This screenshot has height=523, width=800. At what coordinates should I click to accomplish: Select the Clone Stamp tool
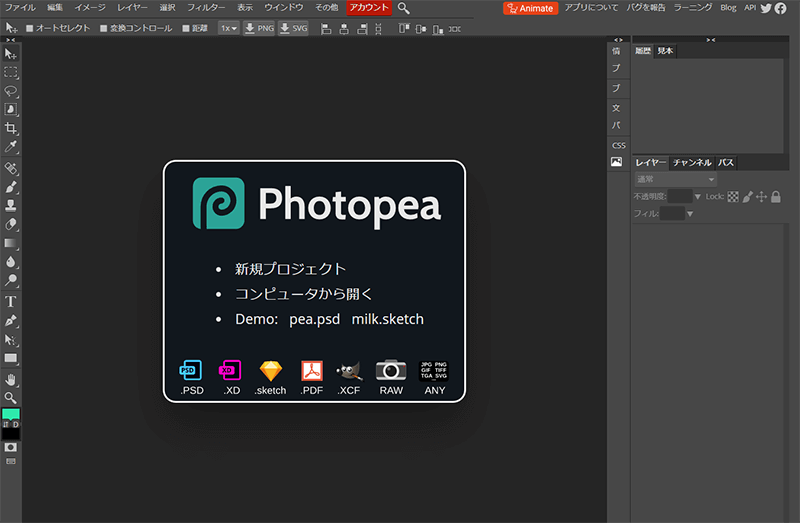pyautogui.click(x=11, y=205)
